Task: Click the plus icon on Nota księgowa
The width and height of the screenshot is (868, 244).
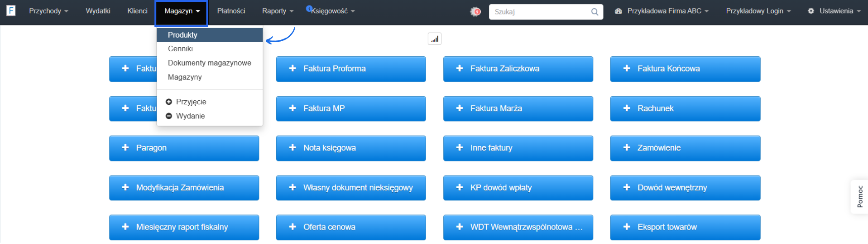Action: point(293,148)
